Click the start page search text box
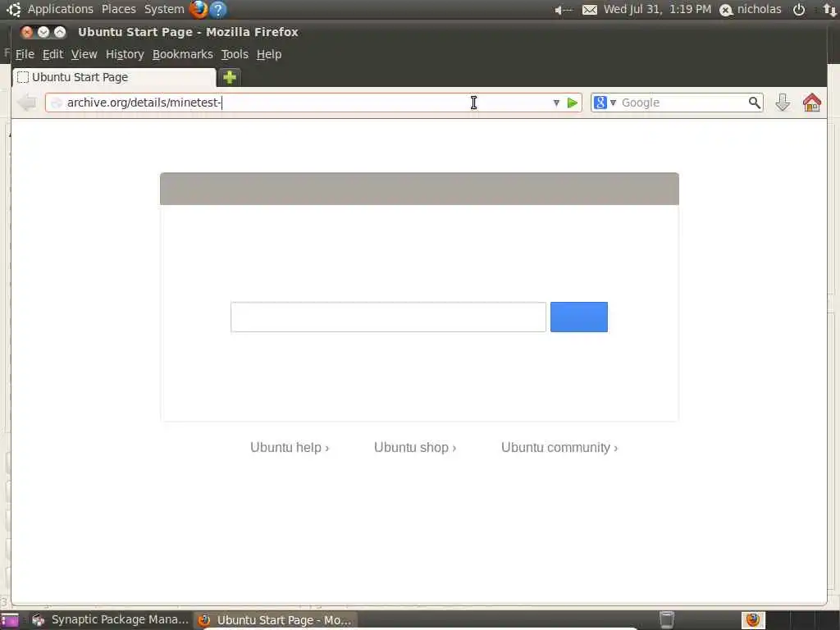 click(388, 317)
